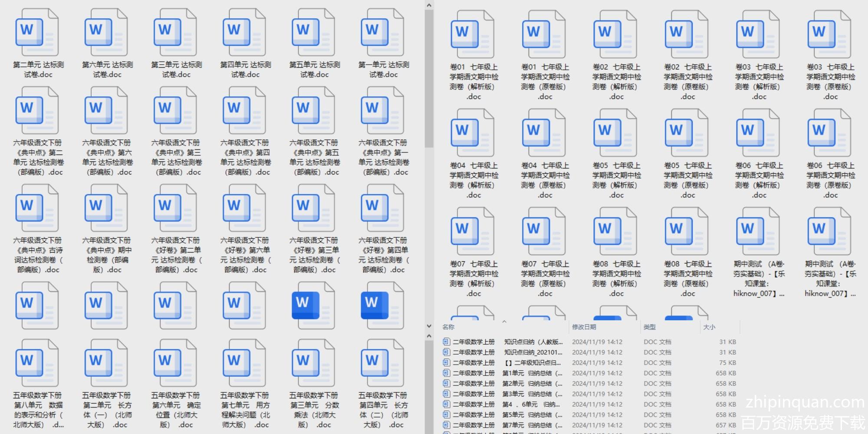
Task: Sort list by 名称 column header
Action: coord(449,327)
